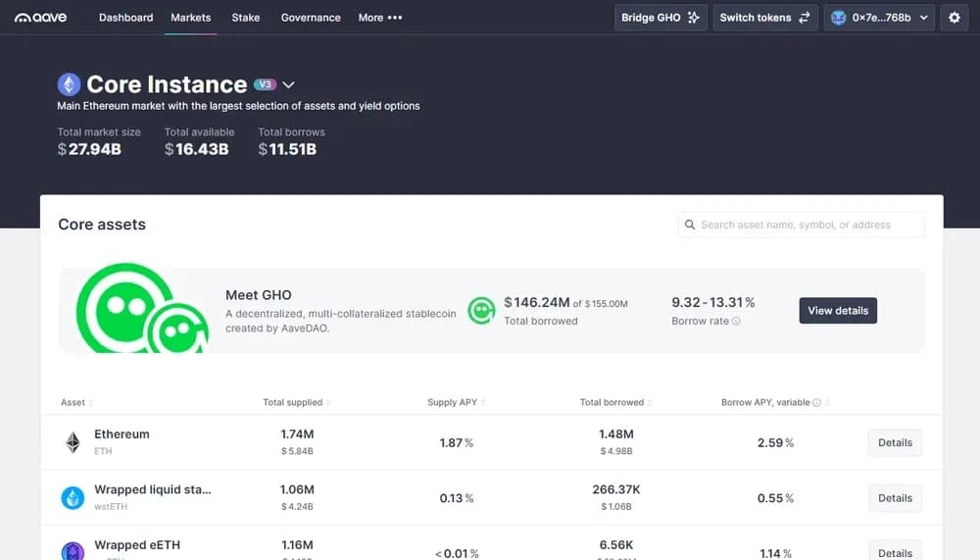Screen dimensions: 980x560
Task: Click the Core Instance Ethereum network icon
Action: [69, 84]
